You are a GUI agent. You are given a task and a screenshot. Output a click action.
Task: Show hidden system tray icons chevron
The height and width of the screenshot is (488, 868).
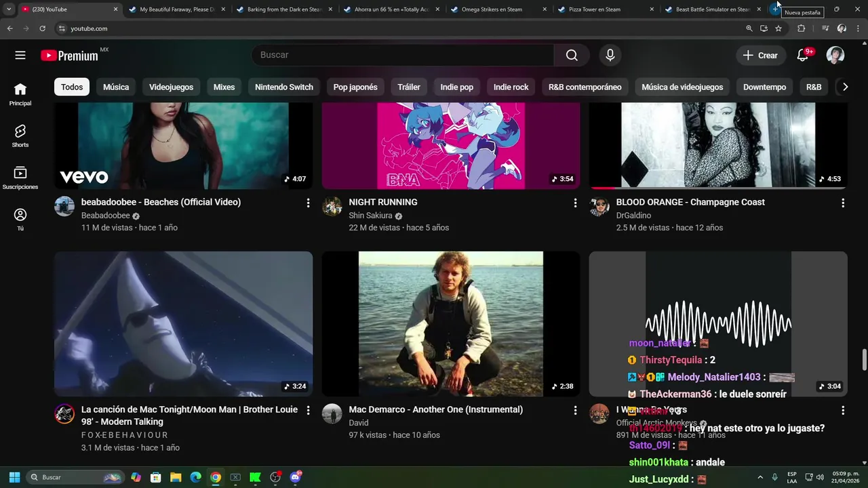tap(759, 477)
